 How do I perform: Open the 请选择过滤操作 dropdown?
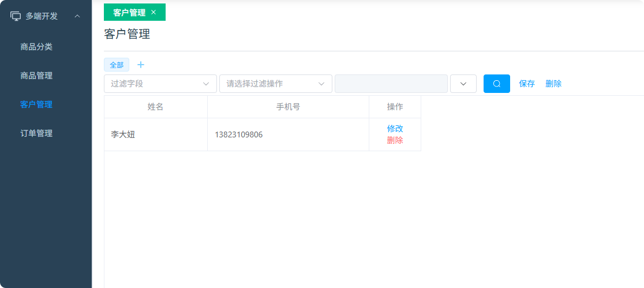[x=275, y=84]
